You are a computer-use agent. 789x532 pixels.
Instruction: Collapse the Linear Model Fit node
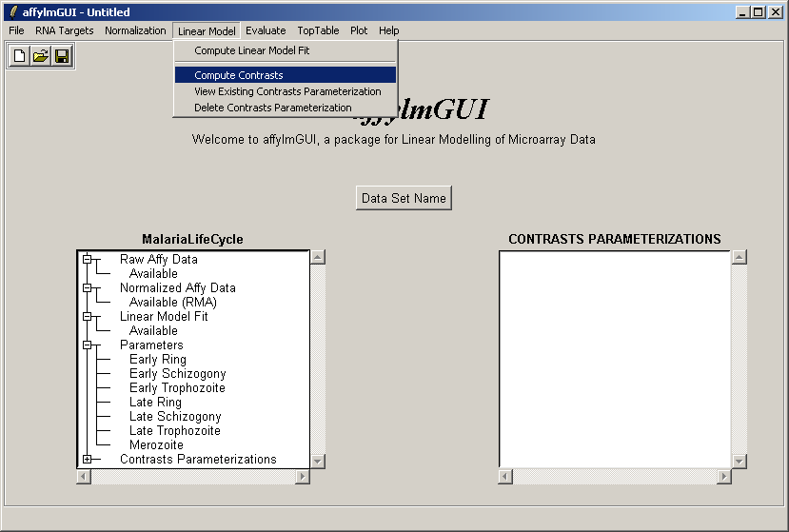[88, 316]
